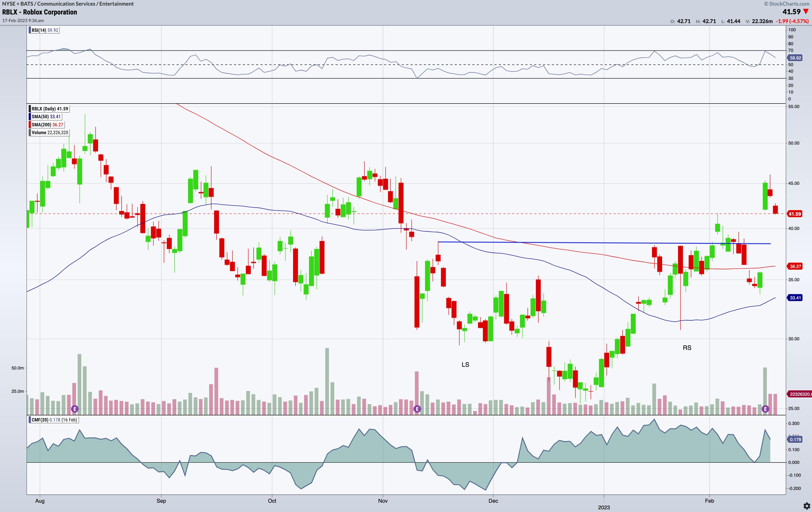Image resolution: width=812 pixels, height=512 pixels.
Task: Open the chart settings gear icon
Action: [x=806, y=506]
